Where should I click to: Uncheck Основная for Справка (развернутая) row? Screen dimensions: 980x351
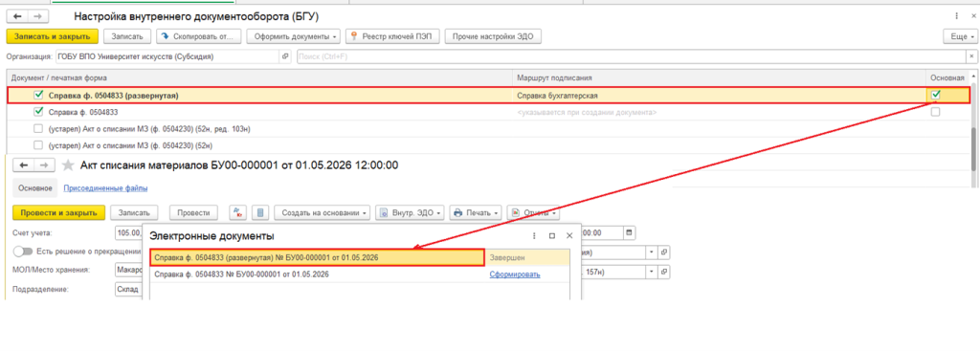point(935,96)
